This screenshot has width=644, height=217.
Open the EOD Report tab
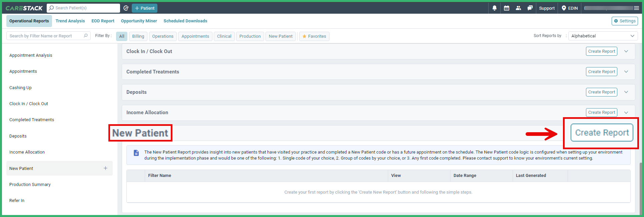[103, 21]
